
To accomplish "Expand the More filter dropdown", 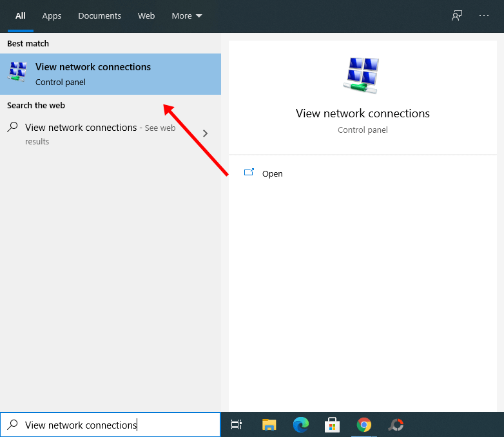I will coord(186,15).
